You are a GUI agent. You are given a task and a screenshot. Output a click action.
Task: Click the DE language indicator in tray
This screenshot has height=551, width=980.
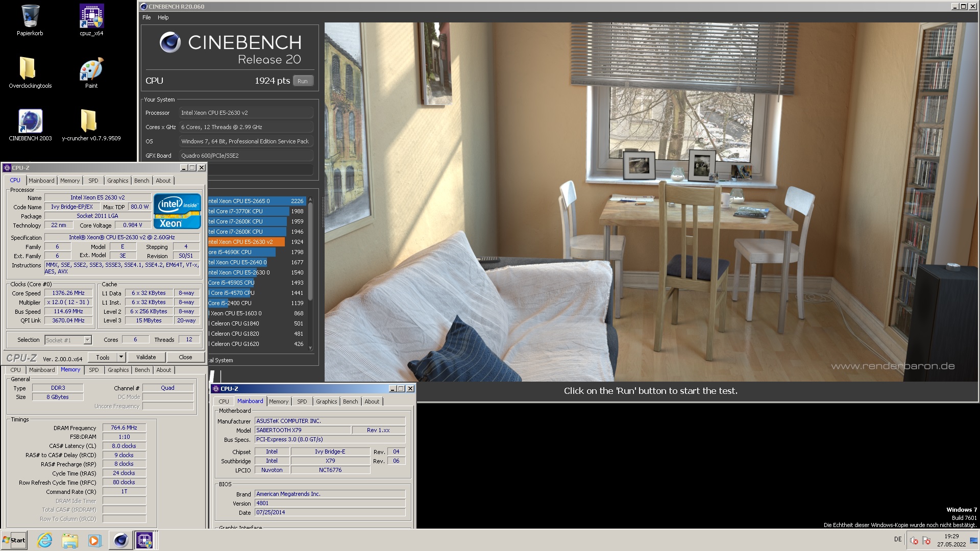898,539
